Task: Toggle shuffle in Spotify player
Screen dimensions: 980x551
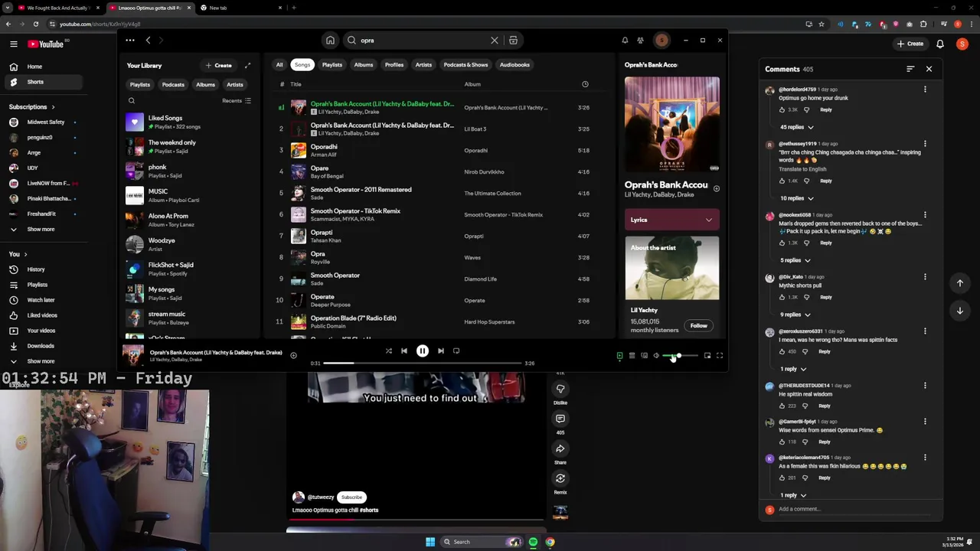Action: tap(389, 351)
